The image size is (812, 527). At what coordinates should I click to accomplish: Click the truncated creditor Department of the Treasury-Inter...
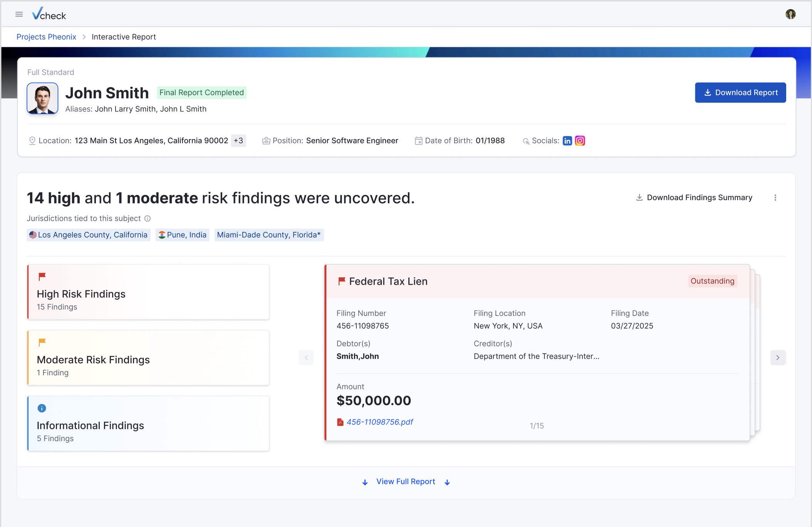tap(536, 356)
